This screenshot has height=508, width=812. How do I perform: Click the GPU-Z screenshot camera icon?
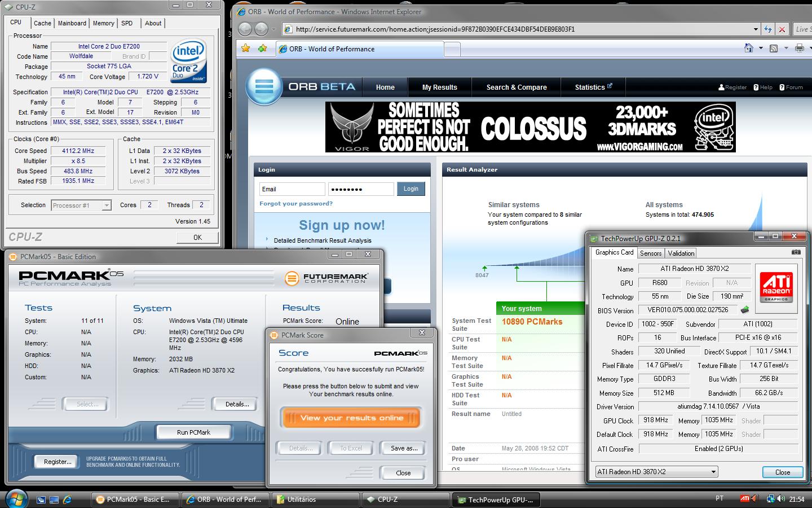796,252
